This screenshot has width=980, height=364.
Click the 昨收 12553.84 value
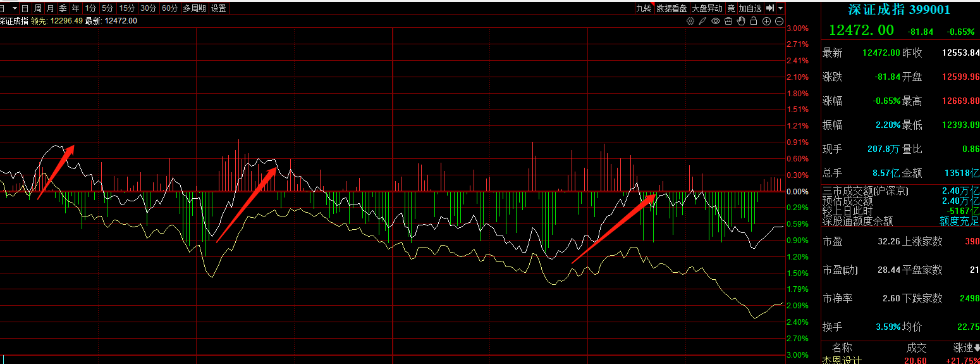[x=960, y=53]
